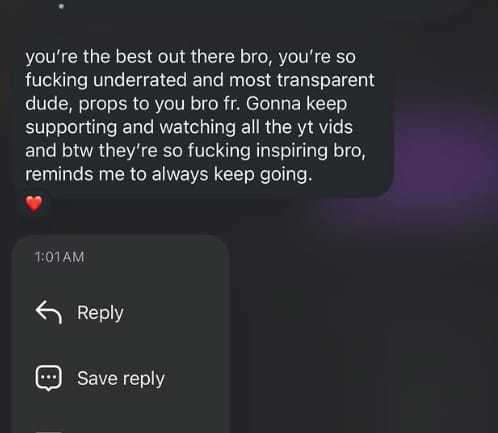This screenshot has height=433, width=498.
Task: Tap the Save reply speech-bubble icon
Action: pyautogui.click(x=49, y=378)
